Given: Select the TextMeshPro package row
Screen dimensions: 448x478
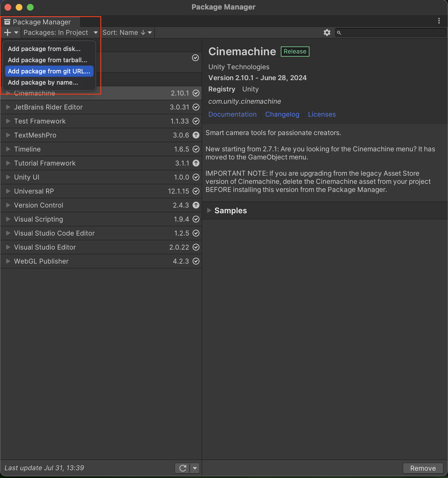Looking at the screenshot, I should click(x=101, y=135).
